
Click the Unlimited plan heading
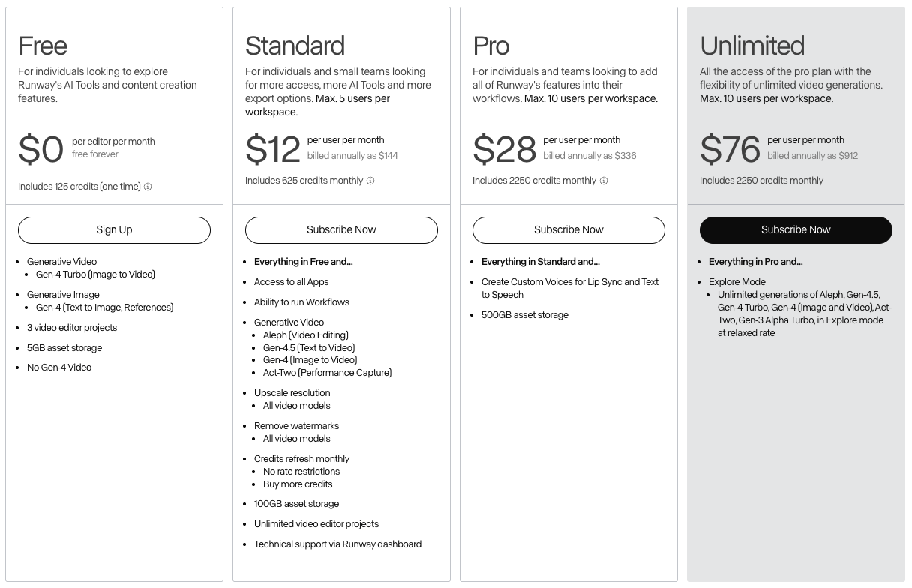coord(751,46)
